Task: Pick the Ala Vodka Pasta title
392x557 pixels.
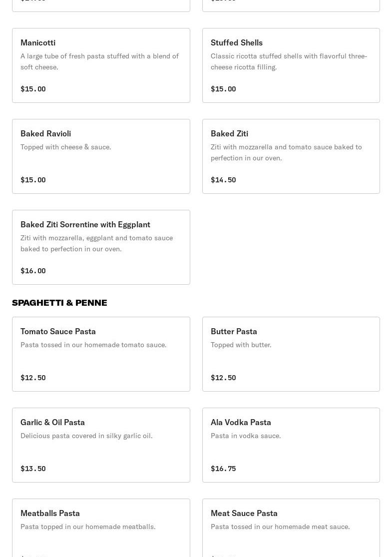Action: (x=241, y=422)
